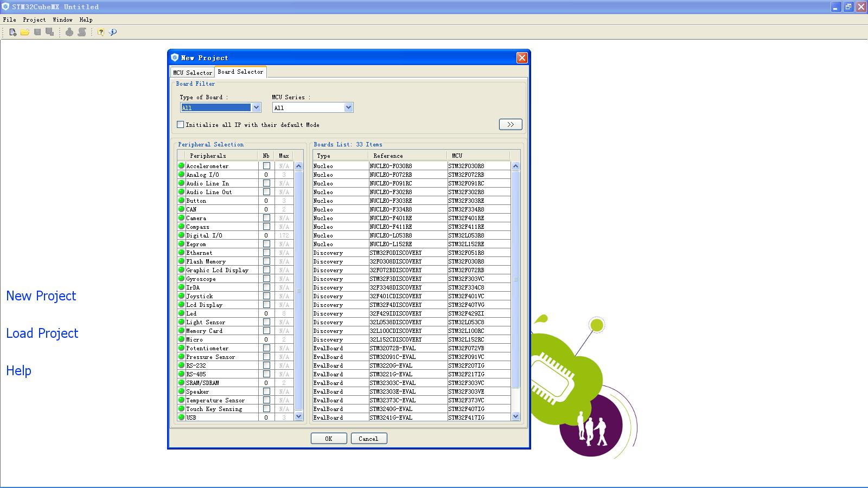Select the Board Selector tab
The width and height of the screenshot is (868, 488).
[240, 72]
